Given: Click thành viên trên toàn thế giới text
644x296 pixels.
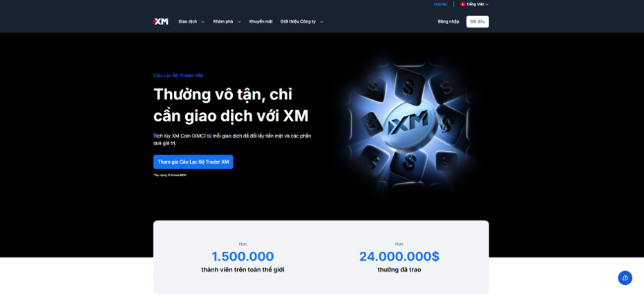Looking at the screenshot, I should (x=243, y=270).
